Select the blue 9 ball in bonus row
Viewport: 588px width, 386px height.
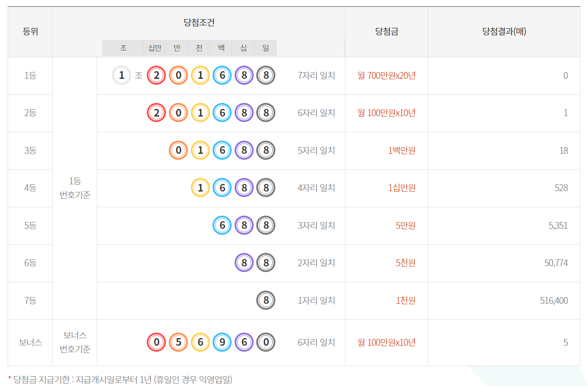(x=222, y=342)
